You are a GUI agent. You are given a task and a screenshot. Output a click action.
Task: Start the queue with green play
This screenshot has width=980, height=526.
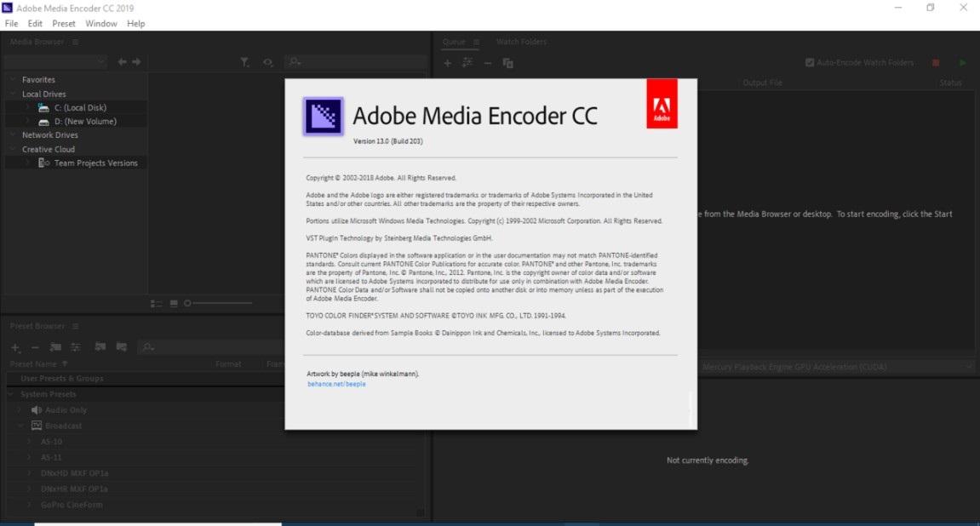pos(962,63)
